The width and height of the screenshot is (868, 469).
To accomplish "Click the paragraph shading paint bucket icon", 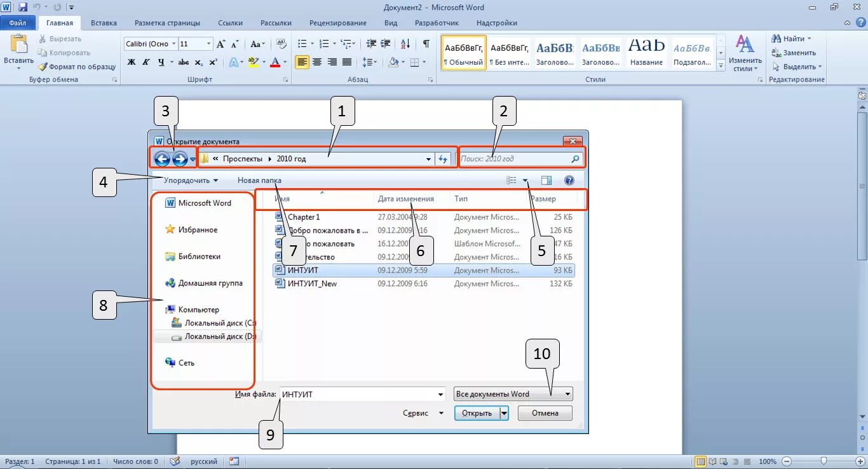I will (393, 62).
